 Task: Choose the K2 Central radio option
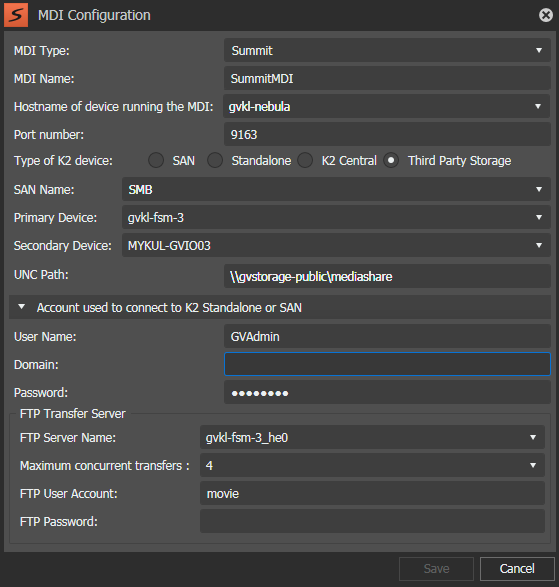click(x=305, y=161)
